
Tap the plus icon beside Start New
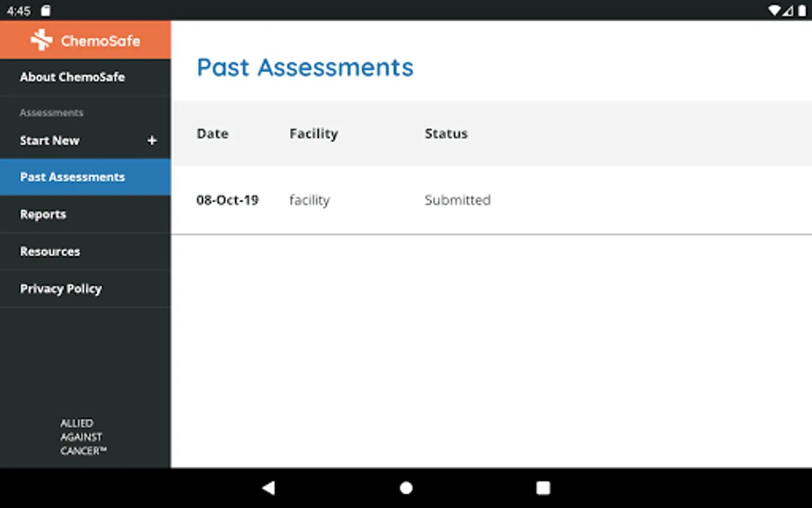(x=152, y=141)
